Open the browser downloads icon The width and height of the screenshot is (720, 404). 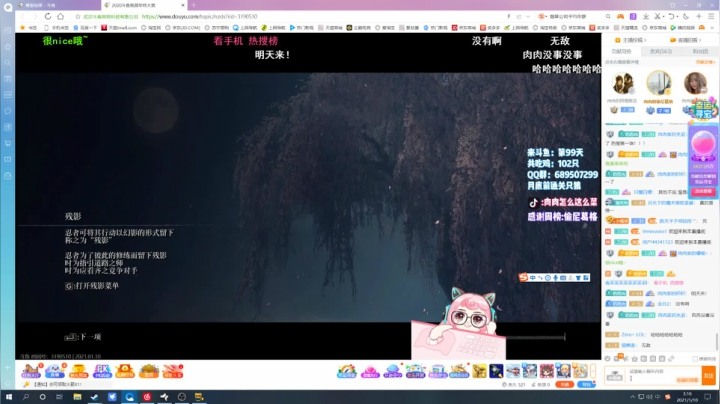646,17
